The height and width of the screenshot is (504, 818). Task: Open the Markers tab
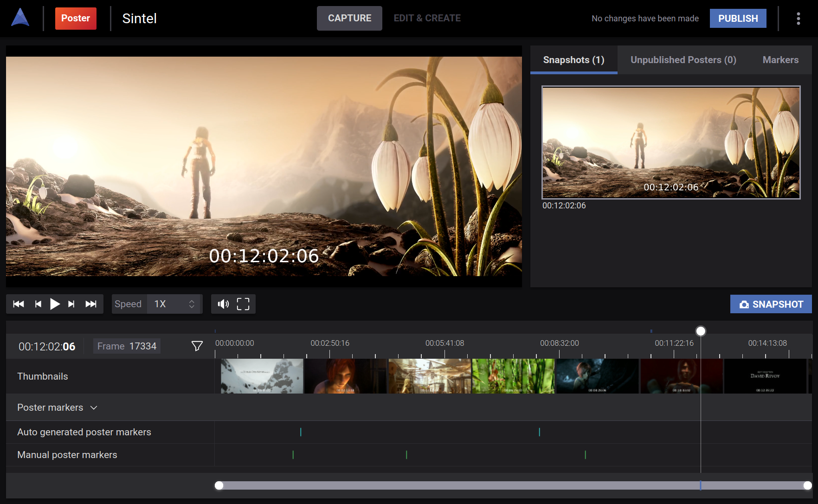[780, 60]
